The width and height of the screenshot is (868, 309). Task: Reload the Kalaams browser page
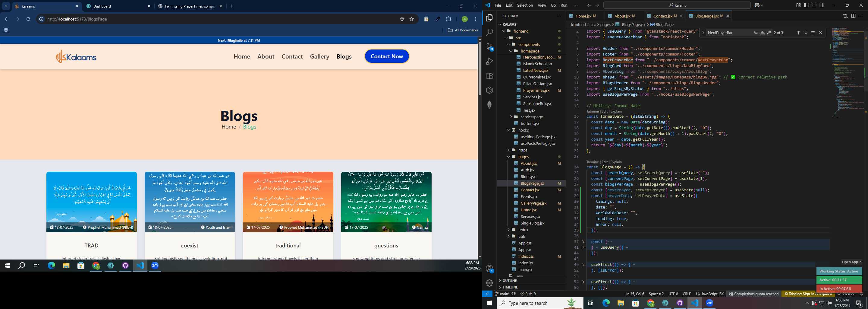point(28,19)
